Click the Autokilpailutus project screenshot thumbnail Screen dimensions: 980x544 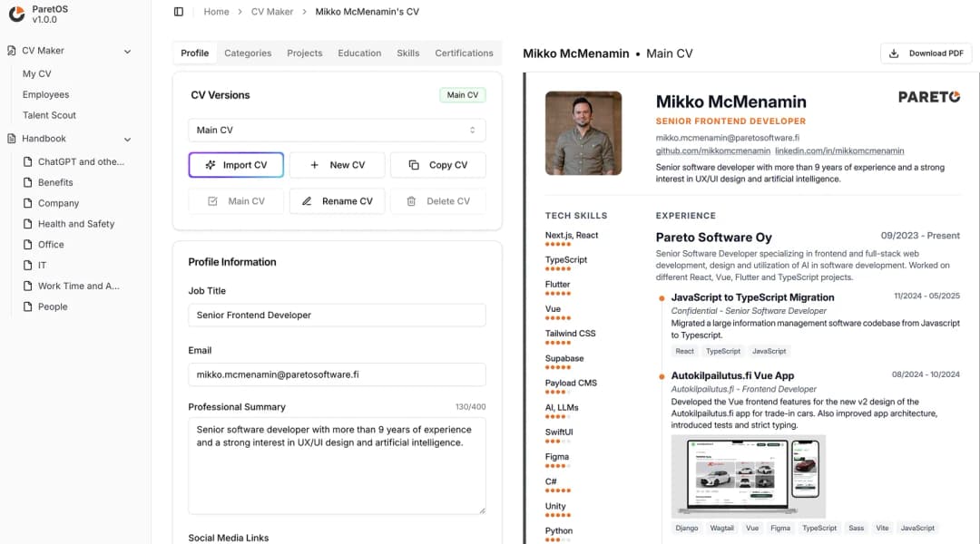pyautogui.click(x=745, y=472)
